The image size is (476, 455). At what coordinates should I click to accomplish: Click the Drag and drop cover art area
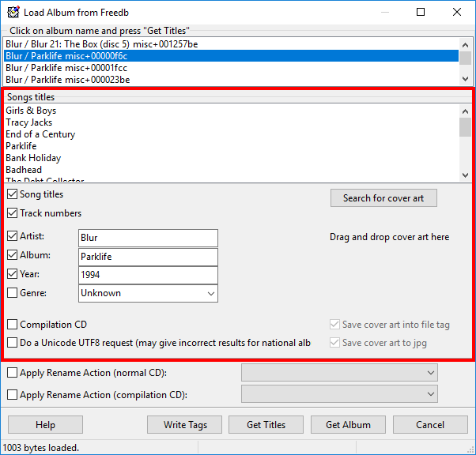[390, 237]
